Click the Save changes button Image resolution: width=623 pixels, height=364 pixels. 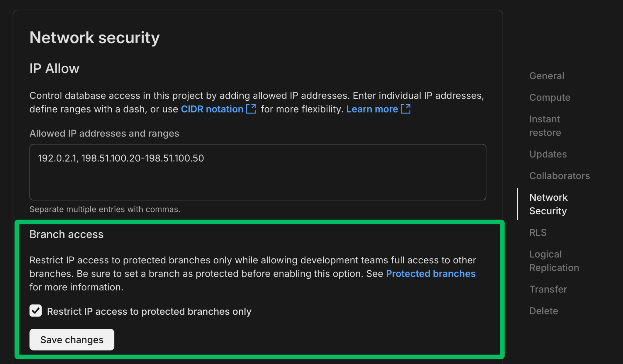coord(71,339)
